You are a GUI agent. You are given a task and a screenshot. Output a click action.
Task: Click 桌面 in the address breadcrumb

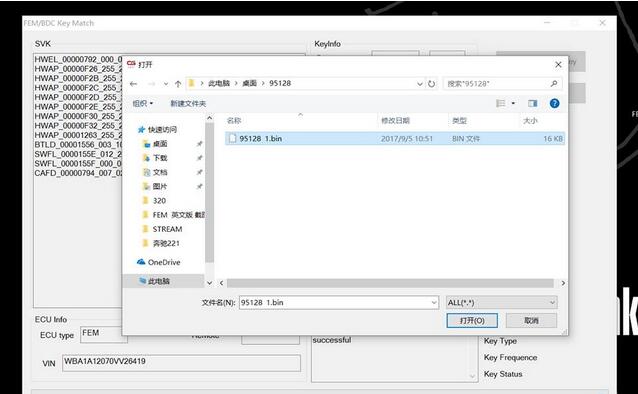[x=249, y=83]
